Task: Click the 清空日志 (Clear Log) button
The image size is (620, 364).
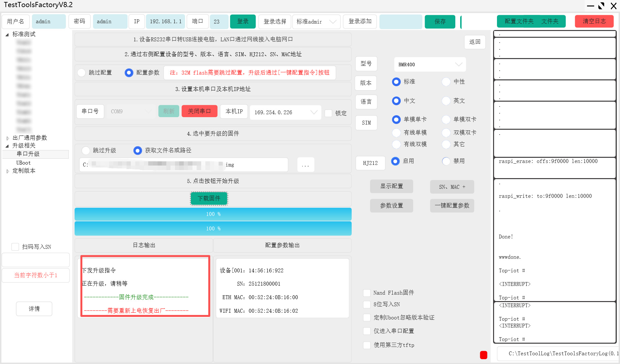Action: click(594, 21)
